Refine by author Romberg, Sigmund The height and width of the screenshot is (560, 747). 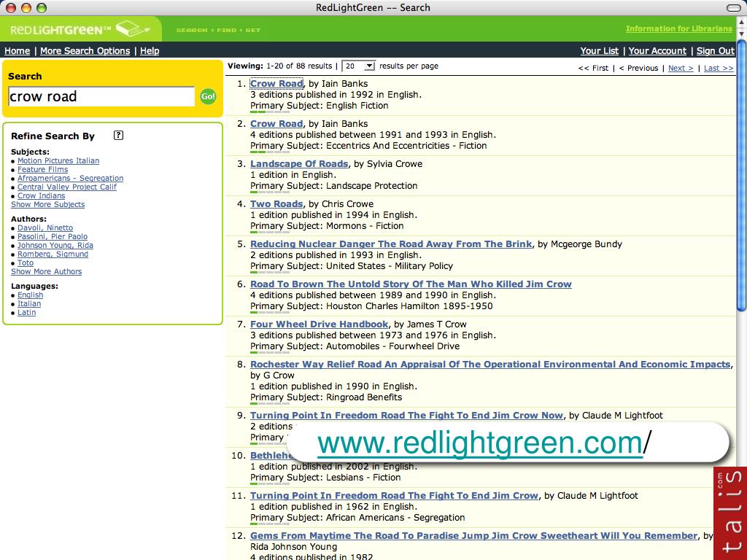pos(53,254)
